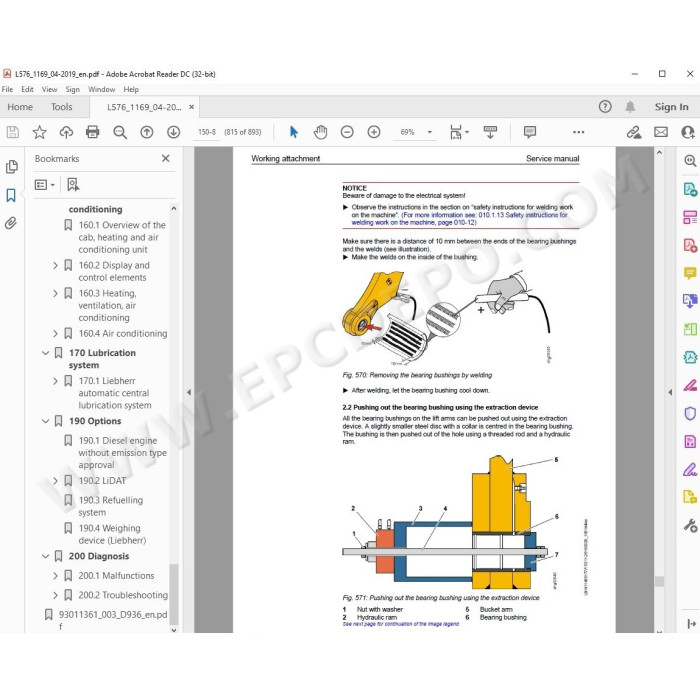
Task: Open the Window menu
Action: [x=101, y=89]
